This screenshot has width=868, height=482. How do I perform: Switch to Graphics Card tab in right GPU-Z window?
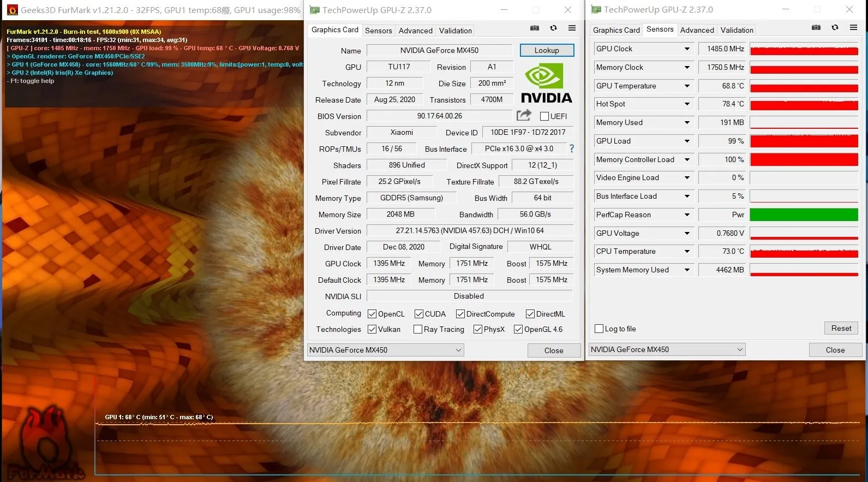tap(616, 30)
